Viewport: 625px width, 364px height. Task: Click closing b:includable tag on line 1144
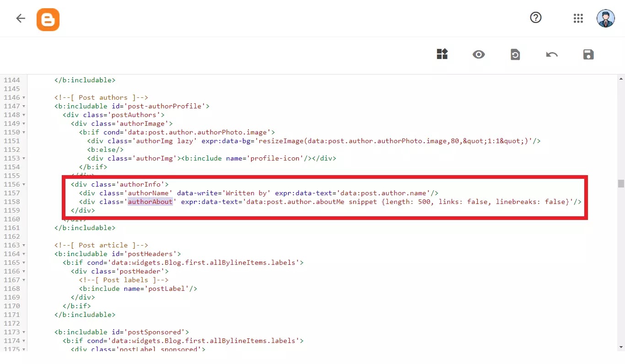point(85,80)
